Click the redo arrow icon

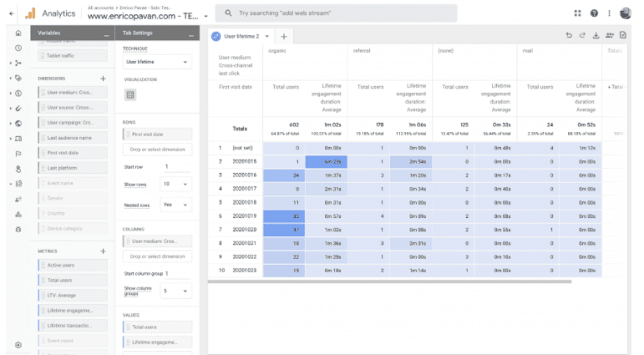[x=582, y=36]
